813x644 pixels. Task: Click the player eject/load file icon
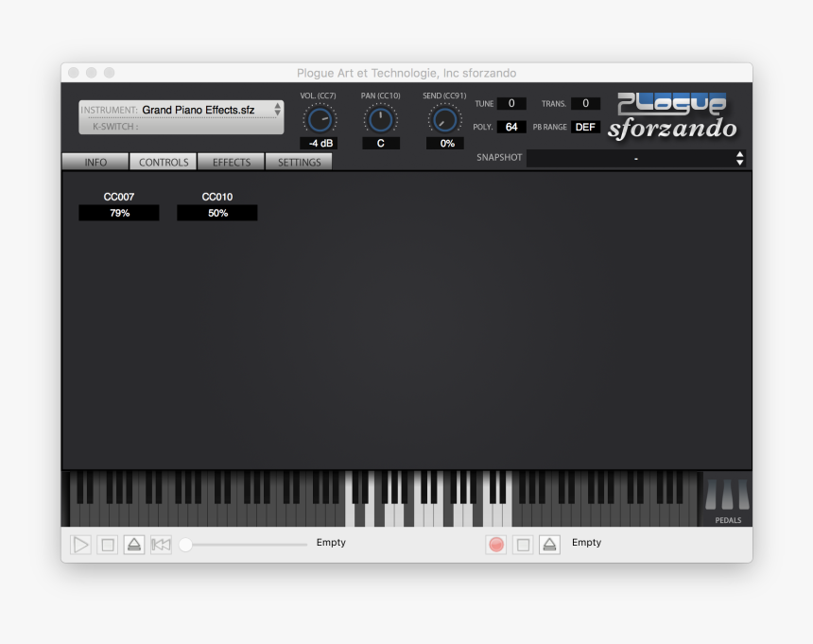coord(134,545)
